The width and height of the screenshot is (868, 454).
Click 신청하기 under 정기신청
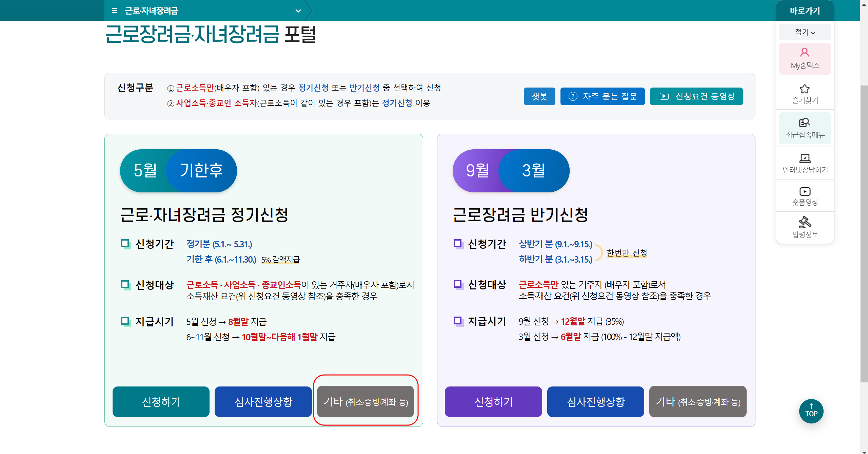161,402
